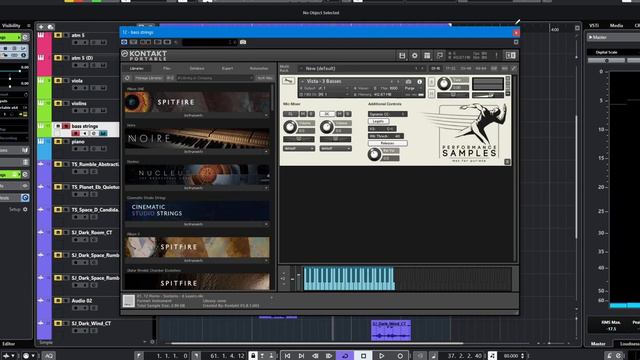Show instrument info icon for Vista Basses
The width and height of the screenshot is (640, 360).
pyautogui.click(x=419, y=82)
